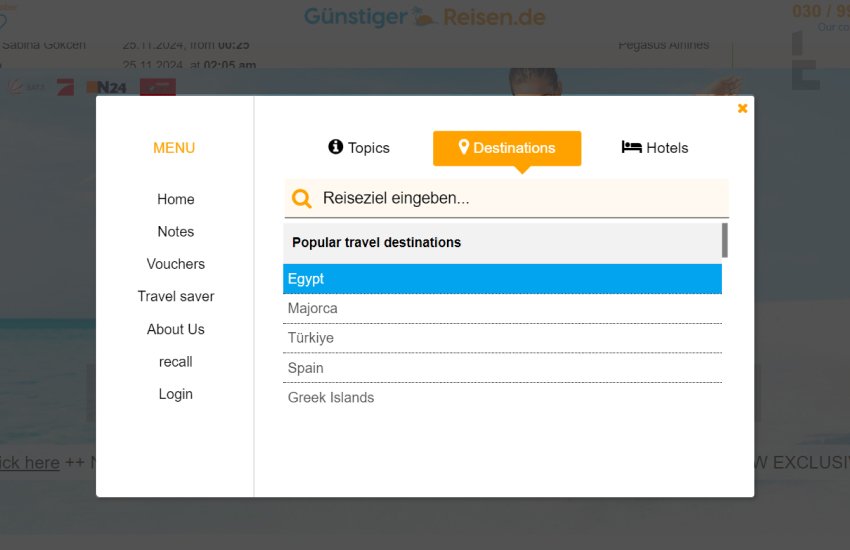Viewport: 850px width, 550px height.
Task: Pick Türkiye from the destination list
Action: (502, 338)
